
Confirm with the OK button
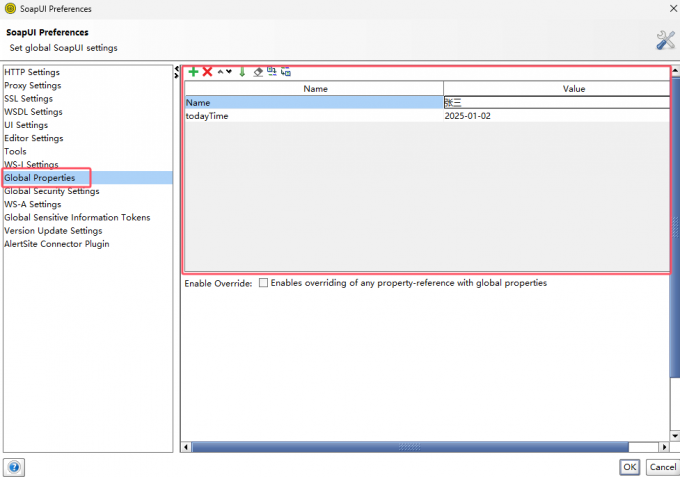629,467
